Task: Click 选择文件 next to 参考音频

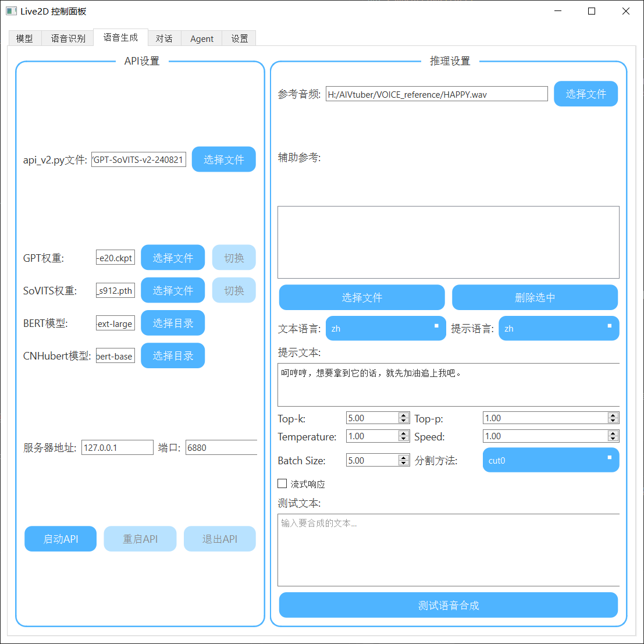Action: tap(586, 94)
